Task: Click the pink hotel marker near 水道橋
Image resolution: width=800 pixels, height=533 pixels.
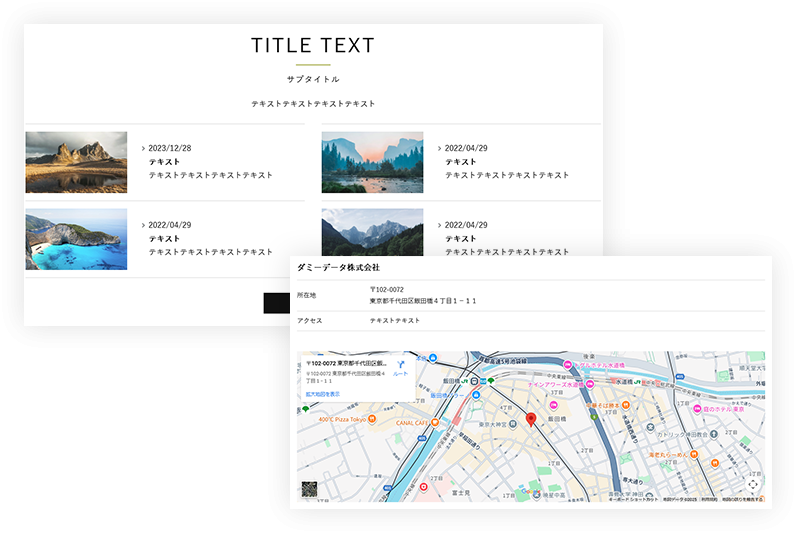Action: pyautogui.click(x=568, y=364)
